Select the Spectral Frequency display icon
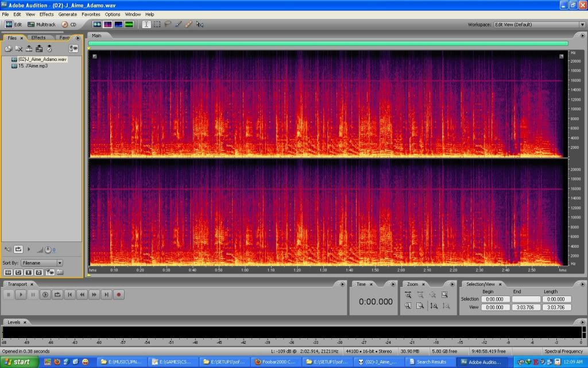Screen dimensions: 588x368 (107, 24)
